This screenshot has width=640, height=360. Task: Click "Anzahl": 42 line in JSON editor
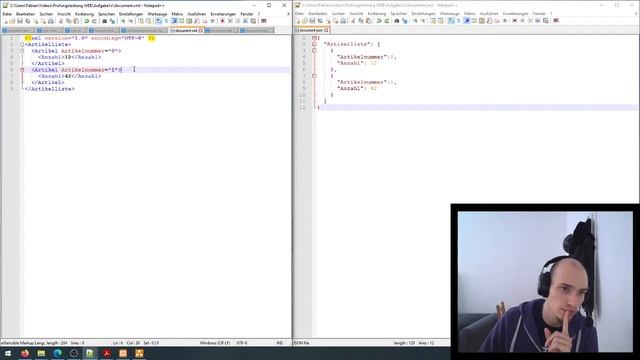click(x=357, y=88)
